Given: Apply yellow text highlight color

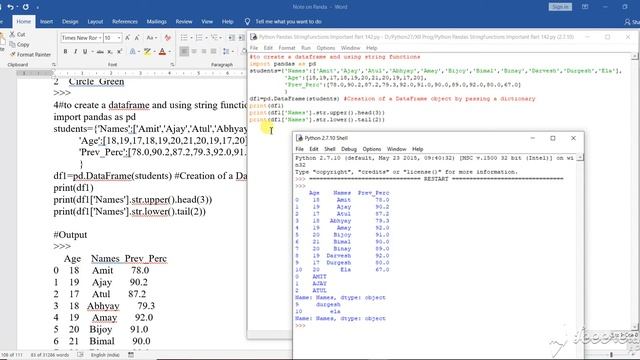Looking at the screenshot, I should pyautogui.click(x=147, y=51).
